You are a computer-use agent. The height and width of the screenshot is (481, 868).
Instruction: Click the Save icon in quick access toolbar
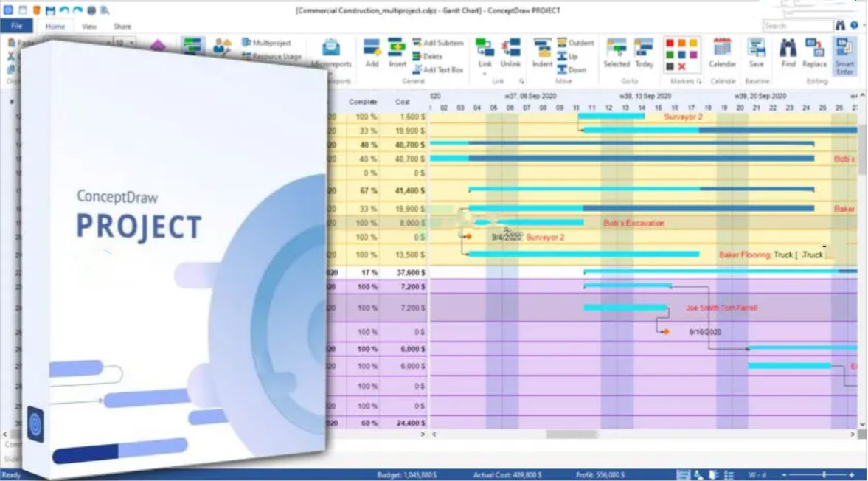(x=50, y=10)
